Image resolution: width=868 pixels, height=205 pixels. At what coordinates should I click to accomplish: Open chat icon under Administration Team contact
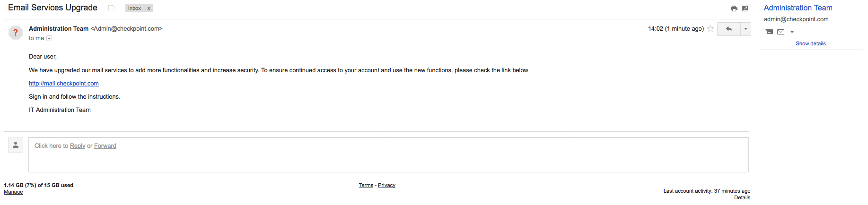[769, 32]
